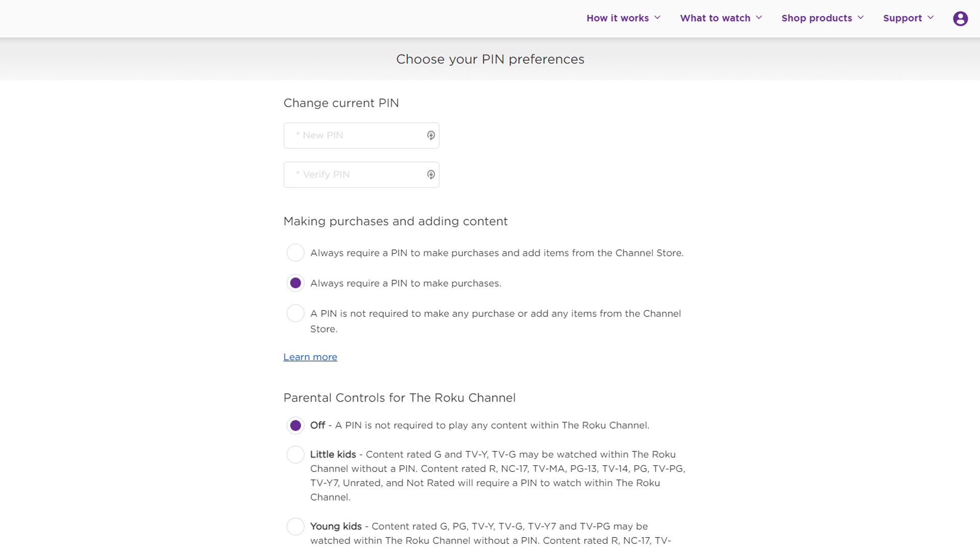
Task: Select the Little kids parental control
Action: [x=296, y=455]
